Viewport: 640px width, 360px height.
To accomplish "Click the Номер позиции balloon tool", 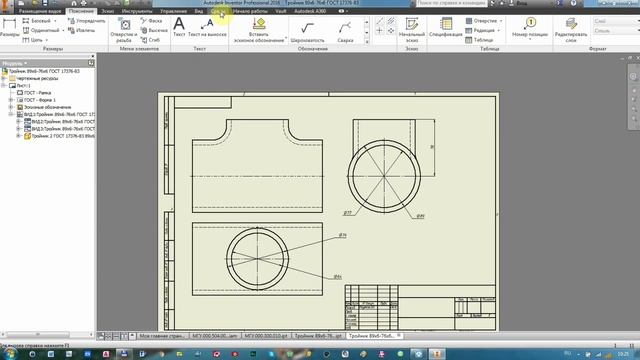I will pyautogui.click(x=530, y=28).
